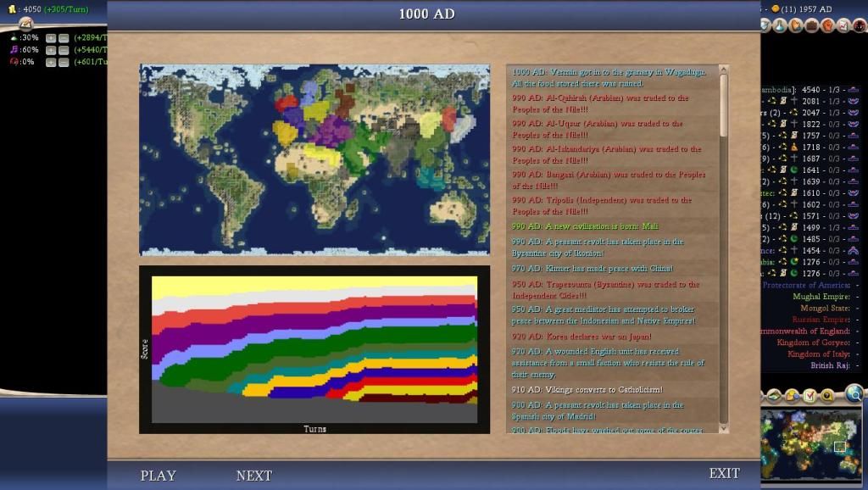Close the replay screen with EXIT

click(x=724, y=473)
